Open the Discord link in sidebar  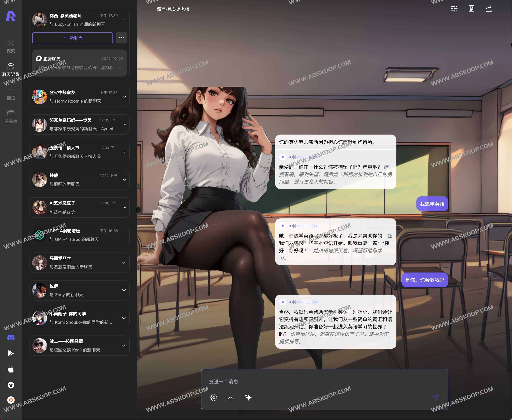coord(11,337)
